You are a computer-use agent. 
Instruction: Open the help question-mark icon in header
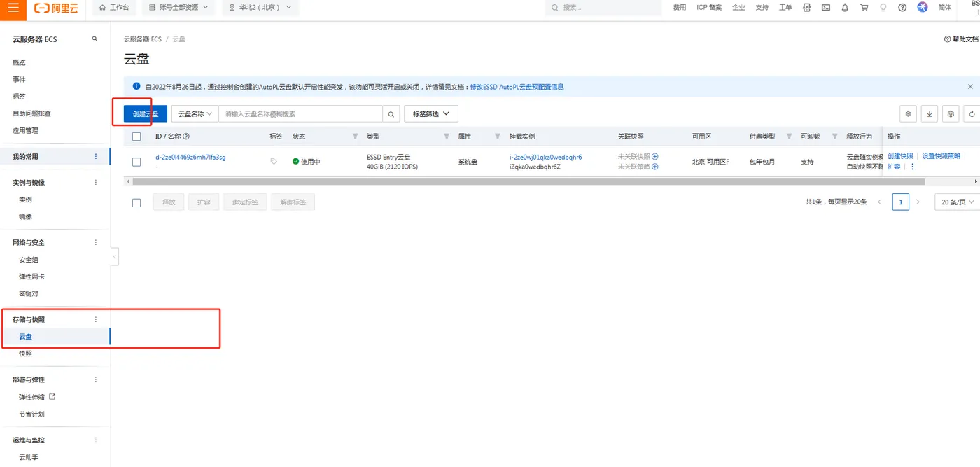point(902,8)
